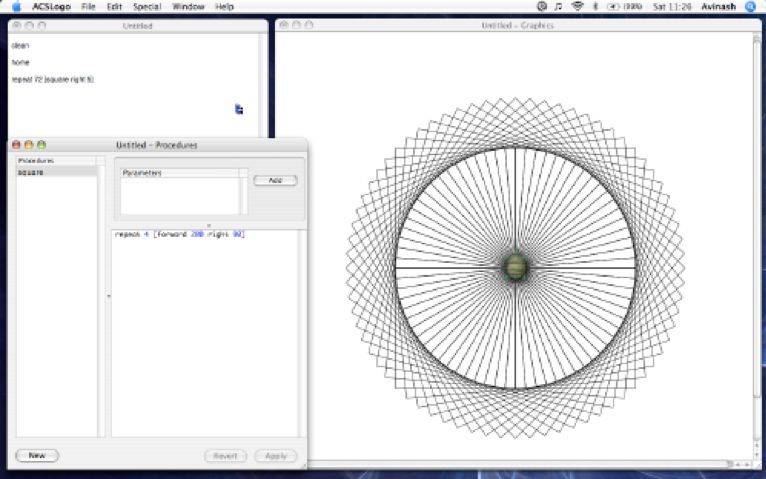Open the Bluetooth status menu

pyautogui.click(x=595, y=6)
